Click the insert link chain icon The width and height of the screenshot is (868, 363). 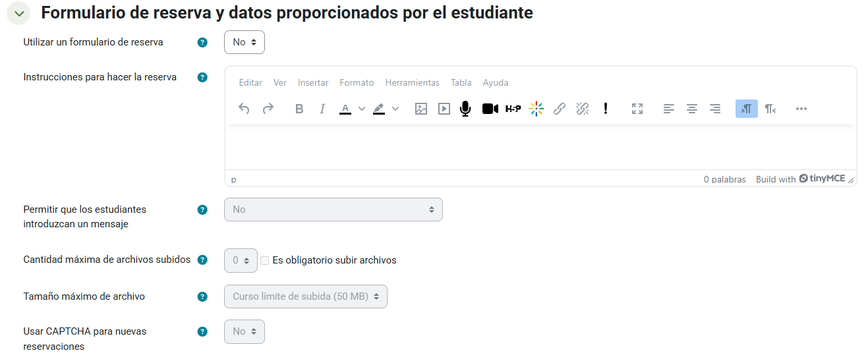click(560, 109)
